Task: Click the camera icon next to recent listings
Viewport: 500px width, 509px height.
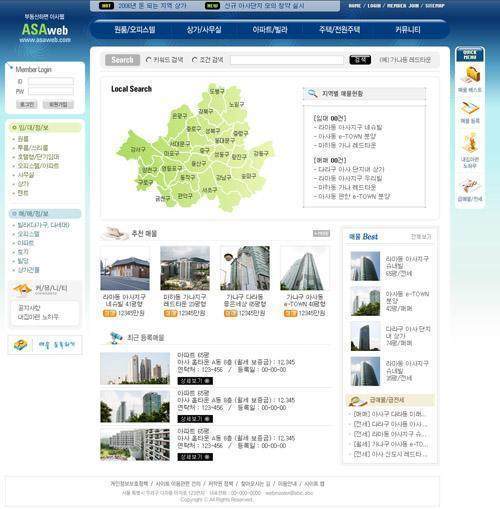Action: coord(116,337)
